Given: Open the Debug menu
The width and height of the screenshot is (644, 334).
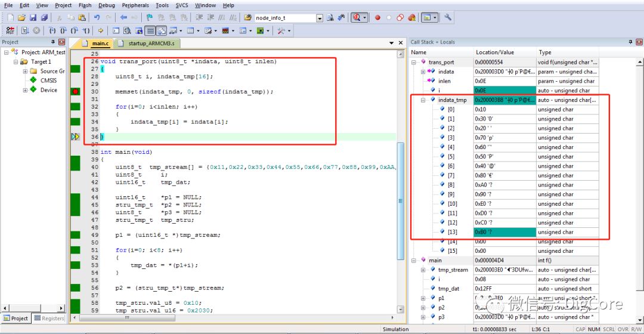Looking at the screenshot, I should 107,5.
